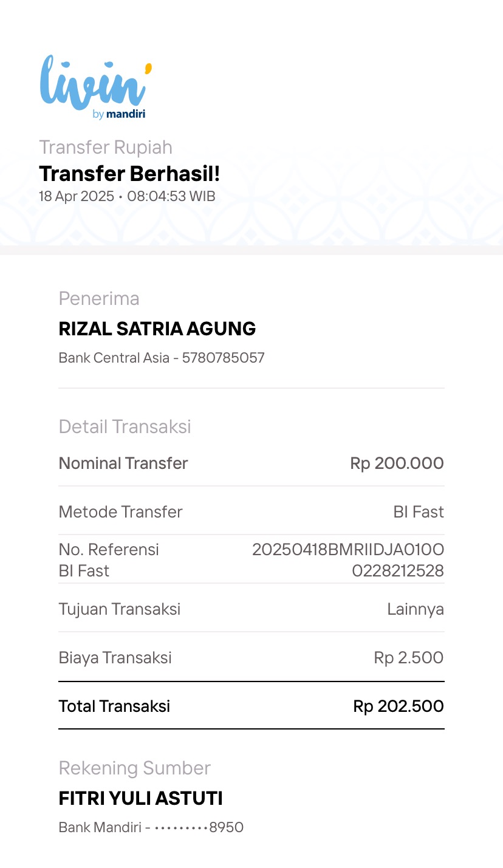Tap the Rp 2.500 transaction fee
503x868 pixels.
408,658
